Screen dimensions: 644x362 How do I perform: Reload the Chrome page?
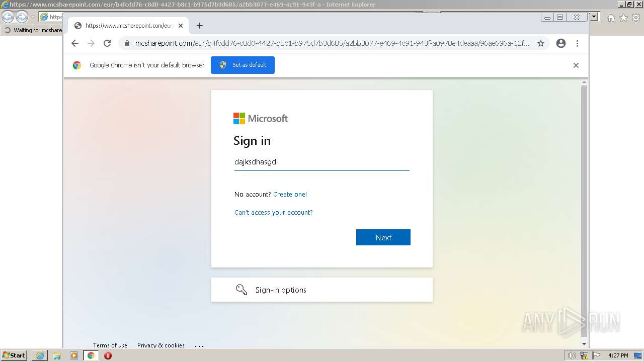coord(107,43)
